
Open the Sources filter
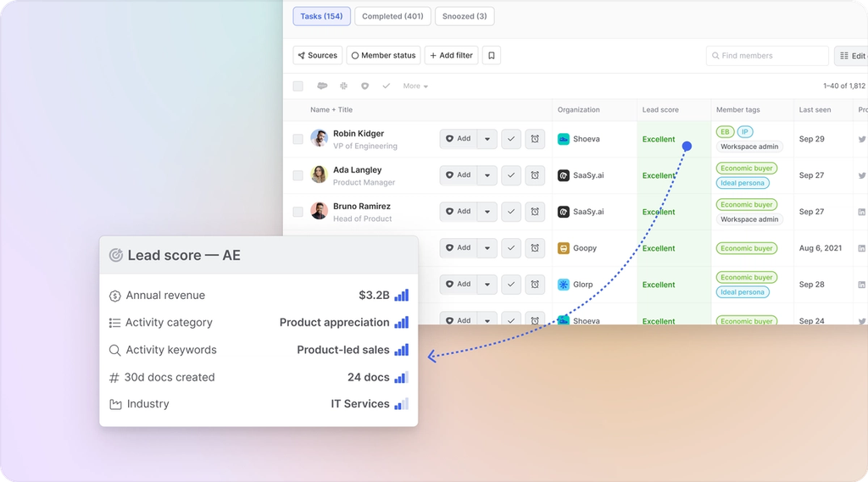[318, 55]
